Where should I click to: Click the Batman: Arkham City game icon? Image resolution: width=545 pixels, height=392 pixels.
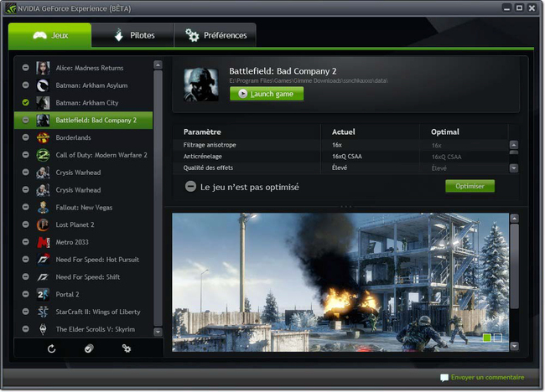click(x=43, y=103)
